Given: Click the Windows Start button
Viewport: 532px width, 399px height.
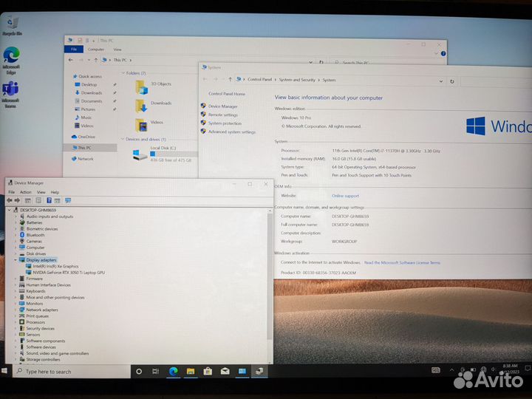Looking at the screenshot, I should pyautogui.click(x=4, y=371).
